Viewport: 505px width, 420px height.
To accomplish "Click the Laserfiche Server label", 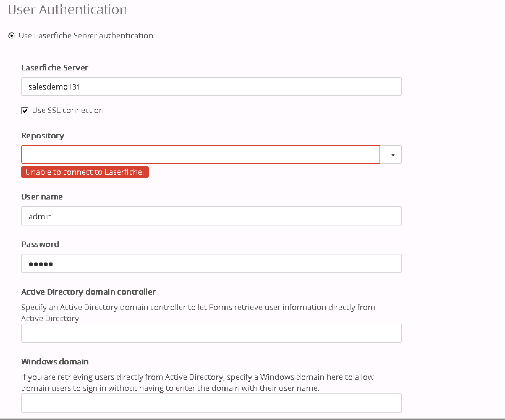I will tap(55, 68).
